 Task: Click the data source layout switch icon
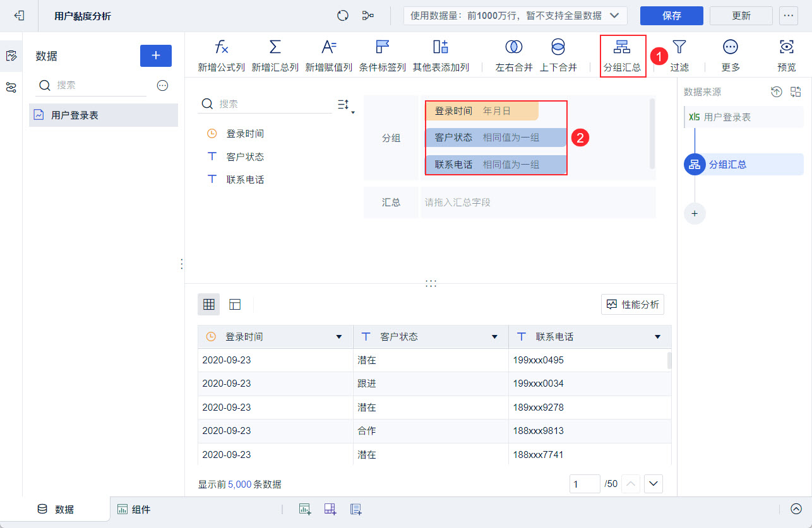click(x=796, y=92)
